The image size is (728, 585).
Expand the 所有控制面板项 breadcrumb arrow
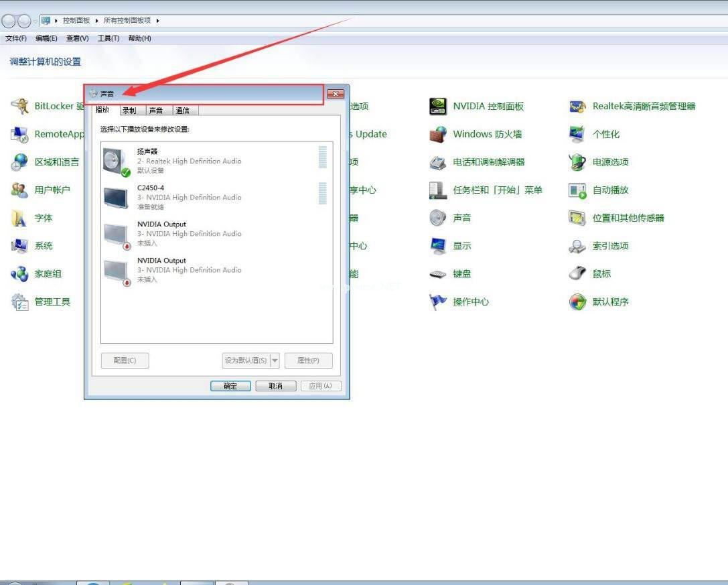tap(158, 21)
